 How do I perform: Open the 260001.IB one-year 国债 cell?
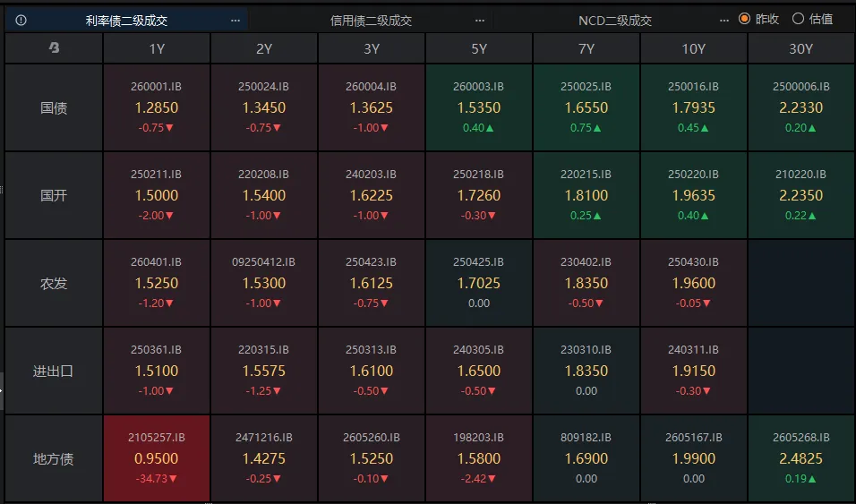(157, 107)
